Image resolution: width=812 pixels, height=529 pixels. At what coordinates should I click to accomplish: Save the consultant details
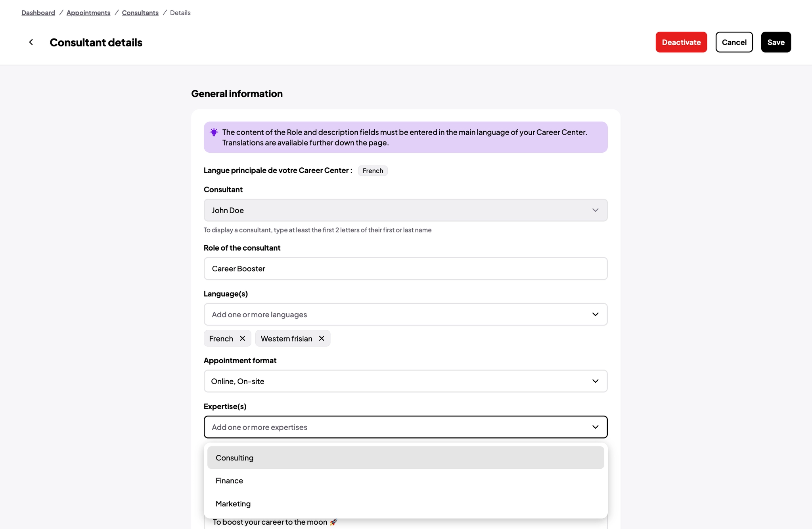(776, 42)
